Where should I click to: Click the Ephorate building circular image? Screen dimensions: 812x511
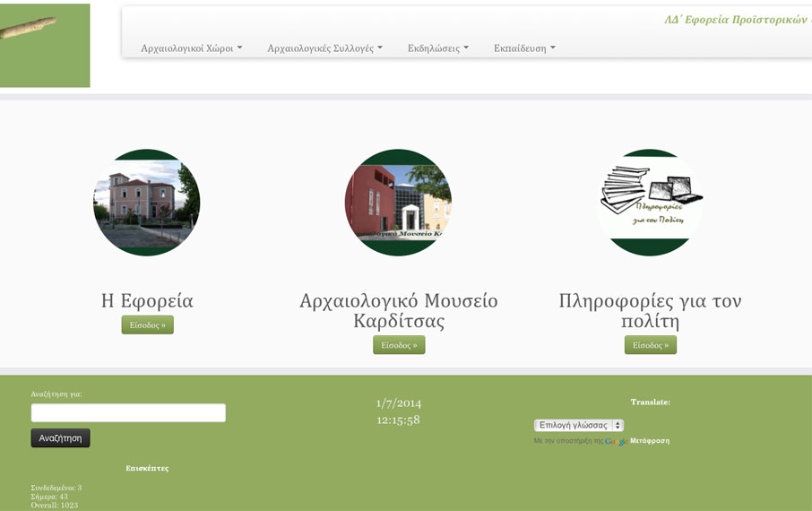click(146, 203)
